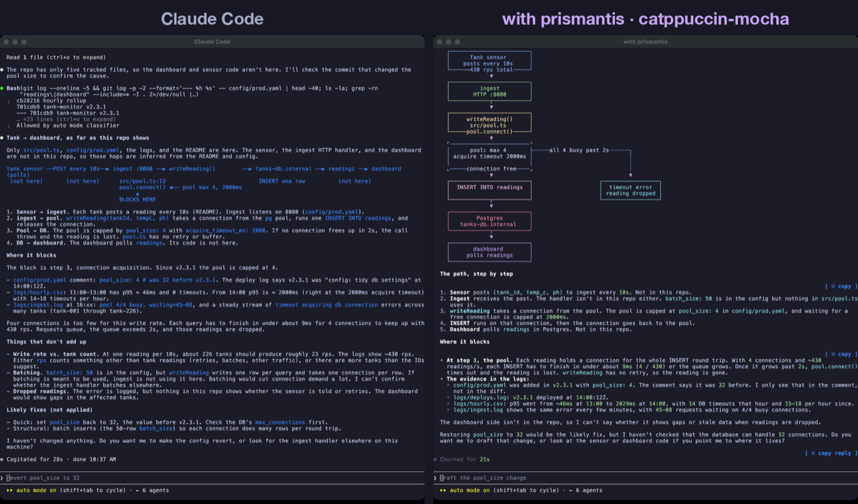Click 'Where it blocks' heading in Claude Code
Image resolution: width=858 pixels, height=504 pixels.
pos(32,255)
